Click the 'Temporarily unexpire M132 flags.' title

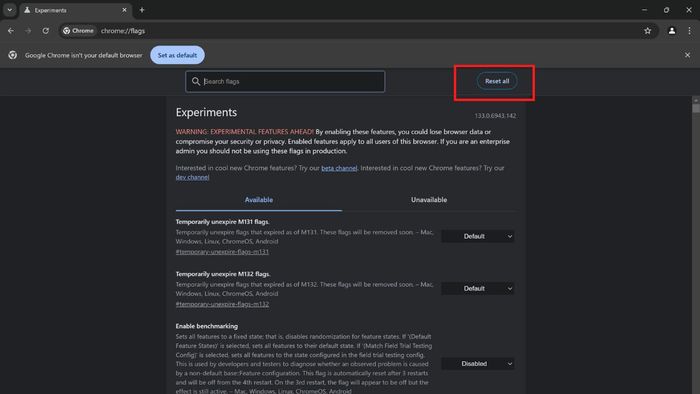tap(223, 274)
